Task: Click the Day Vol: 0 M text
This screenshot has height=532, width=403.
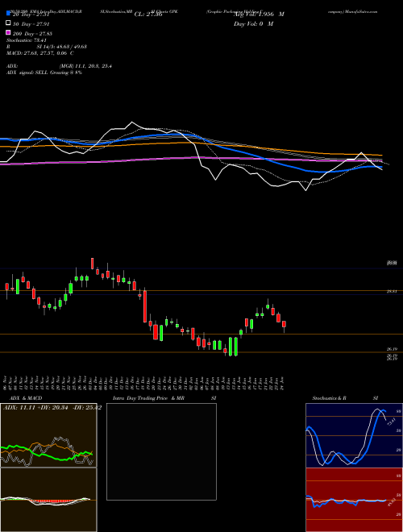Action: click(x=253, y=23)
